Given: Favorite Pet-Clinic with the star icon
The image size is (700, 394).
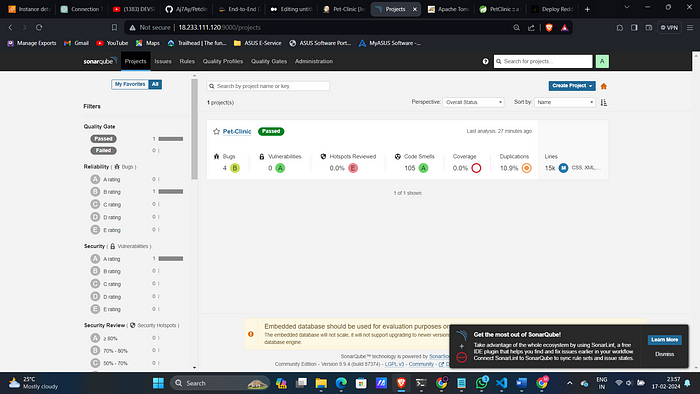Looking at the screenshot, I should pyautogui.click(x=217, y=131).
